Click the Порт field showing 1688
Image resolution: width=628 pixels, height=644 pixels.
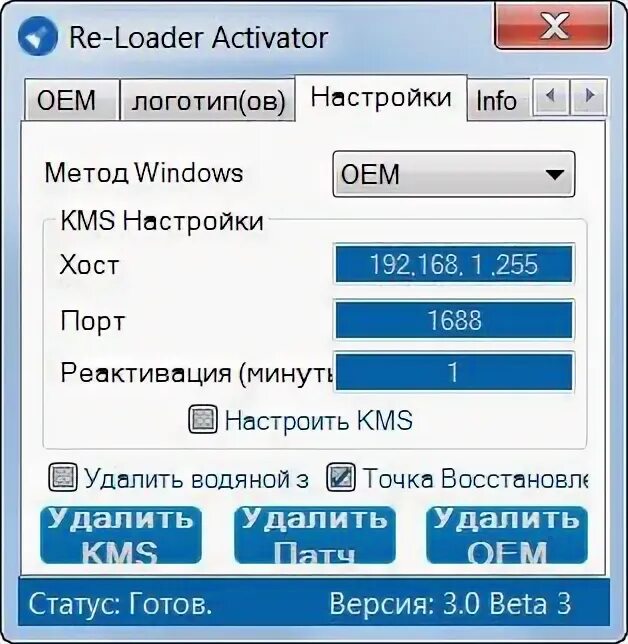point(453,320)
